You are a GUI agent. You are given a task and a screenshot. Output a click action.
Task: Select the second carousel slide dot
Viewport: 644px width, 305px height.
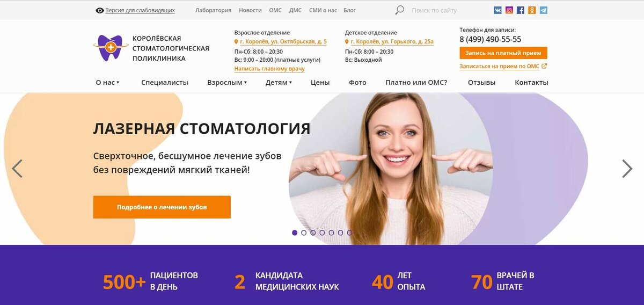pos(304,233)
